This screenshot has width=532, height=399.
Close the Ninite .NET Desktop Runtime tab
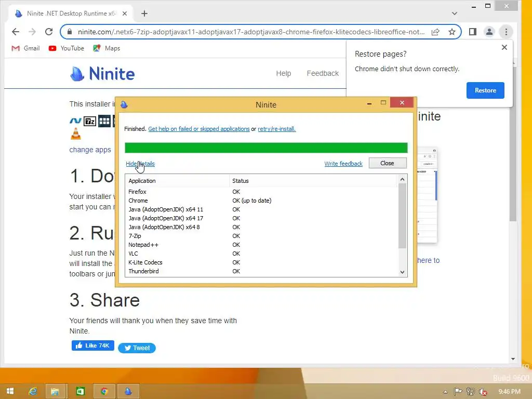point(125,14)
